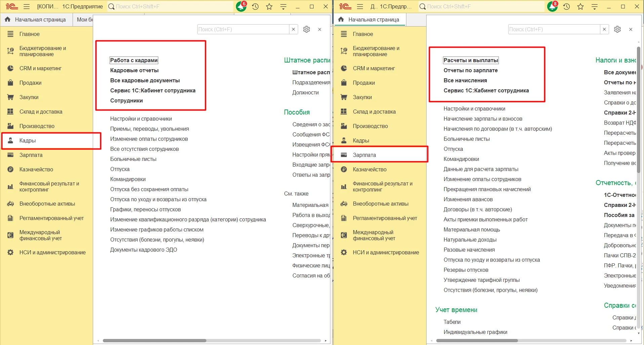Click panel search field in left window
Image resolution: width=644 pixels, height=345 pixels.
coord(243,29)
